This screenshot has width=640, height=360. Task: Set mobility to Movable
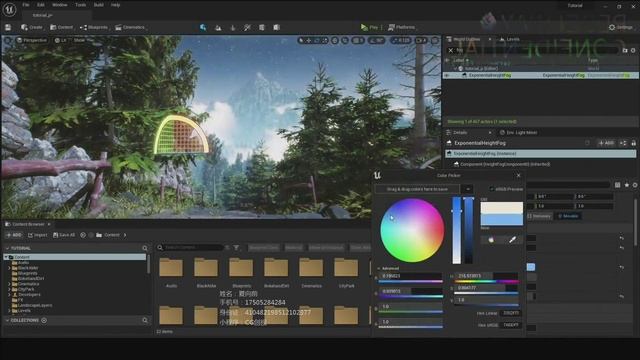568,216
